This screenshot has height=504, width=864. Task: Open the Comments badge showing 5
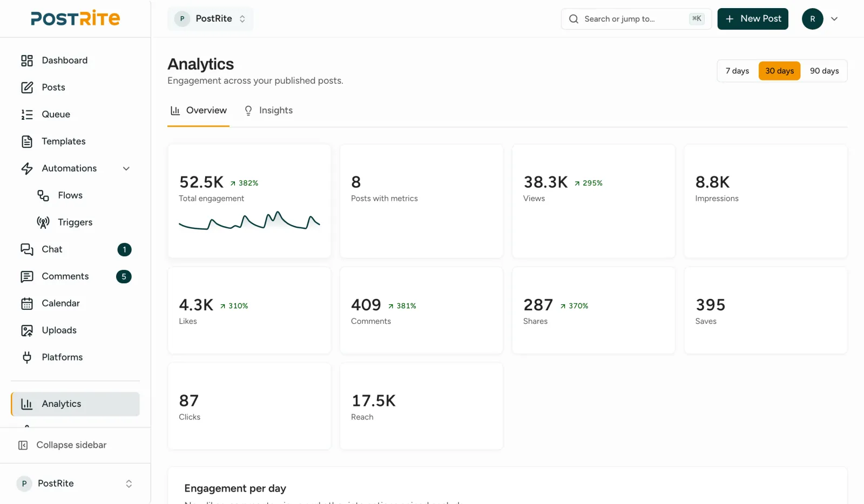[124, 276]
